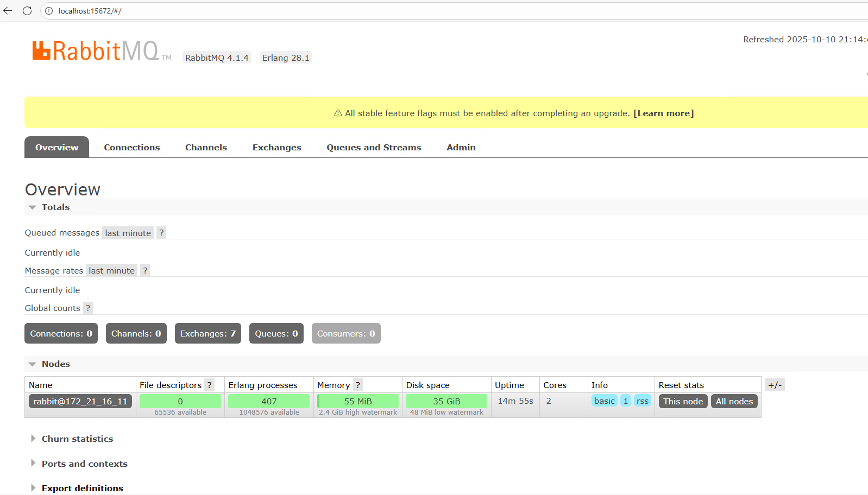Follow the Learn more link in the banner
The image size is (868, 495).
[663, 113]
